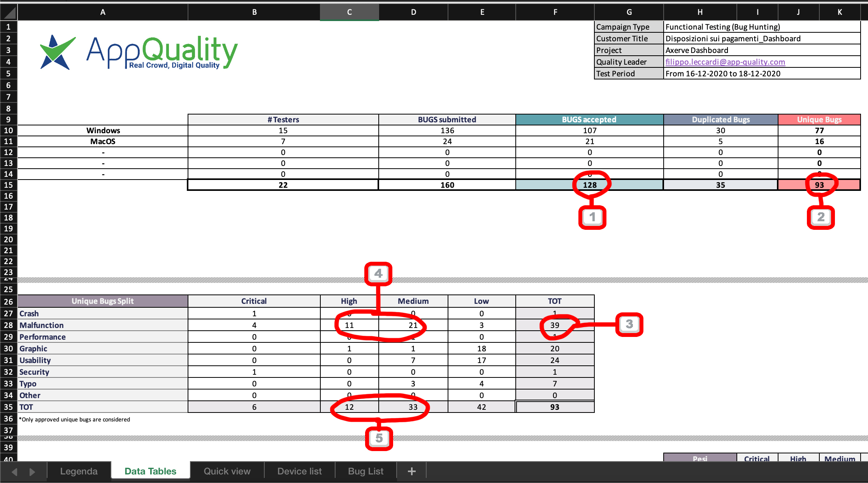The height and width of the screenshot is (483, 868).
Task: Open the Device list sheet tab
Action: [x=299, y=471]
